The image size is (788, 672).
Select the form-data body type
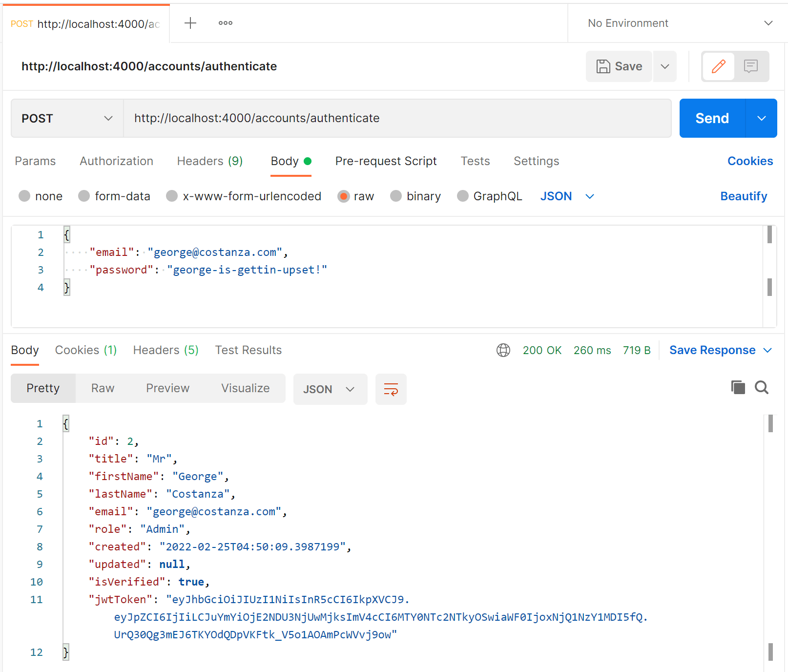114,196
